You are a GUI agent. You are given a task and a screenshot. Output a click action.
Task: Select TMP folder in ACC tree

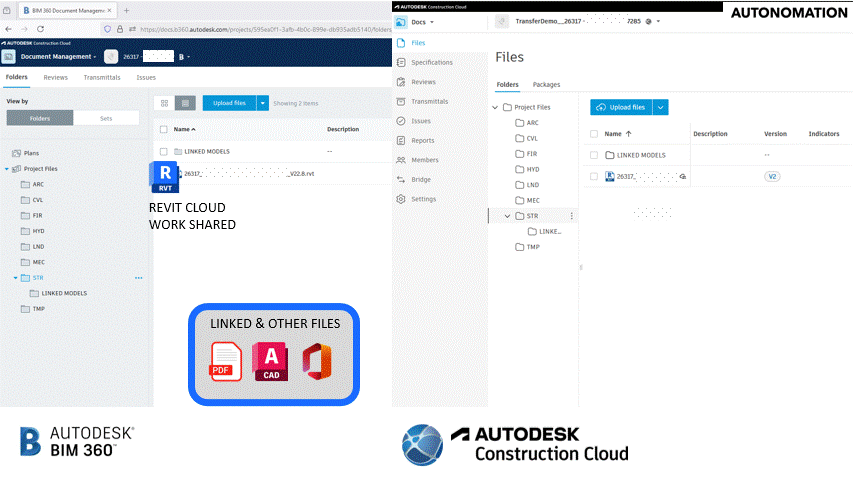tap(533, 247)
